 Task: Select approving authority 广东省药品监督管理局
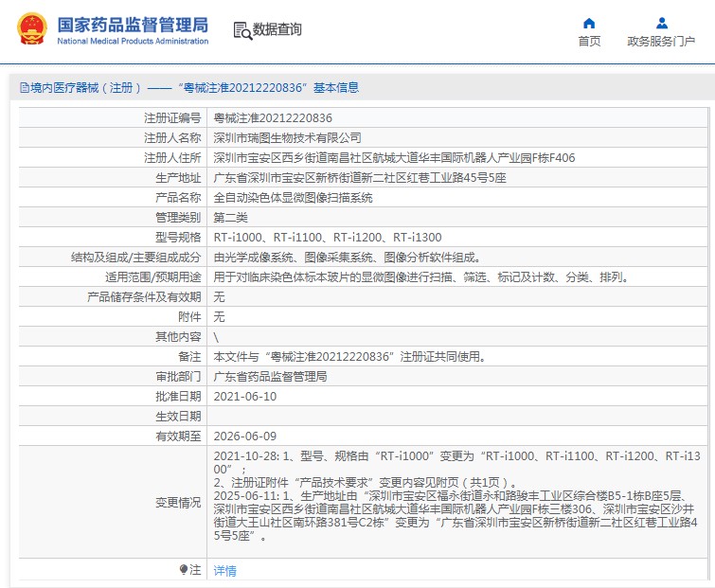[x=270, y=377]
